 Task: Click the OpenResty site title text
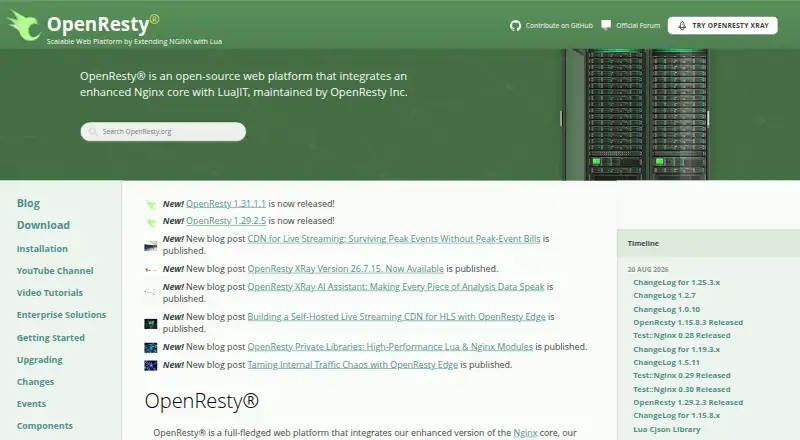click(x=103, y=24)
